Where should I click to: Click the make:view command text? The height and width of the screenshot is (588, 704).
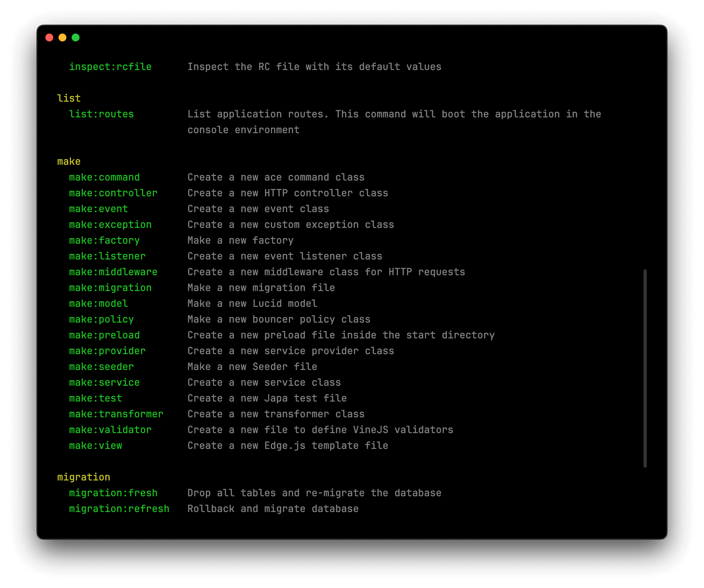[x=96, y=446]
